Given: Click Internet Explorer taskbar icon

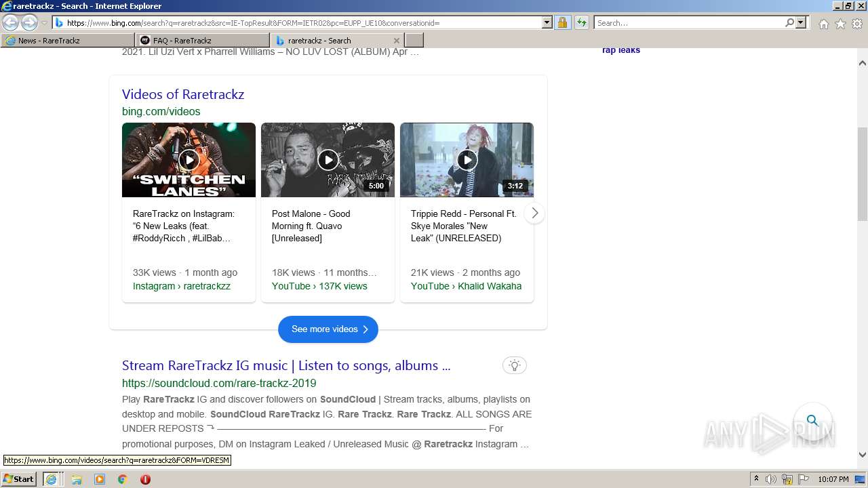Looking at the screenshot, I should pyautogui.click(x=51, y=479).
